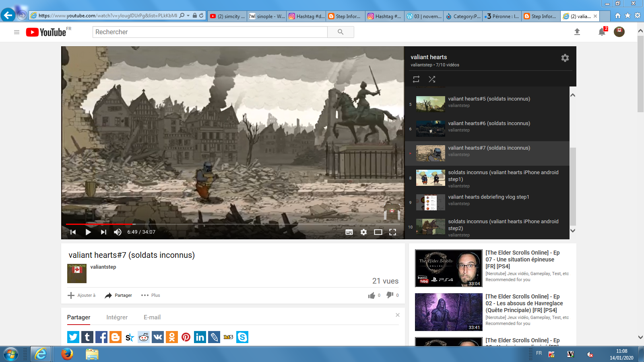The width and height of the screenshot is (644, 362).
Task: Select valiant hearts#7 in playlist
Action: click(487, 153)
